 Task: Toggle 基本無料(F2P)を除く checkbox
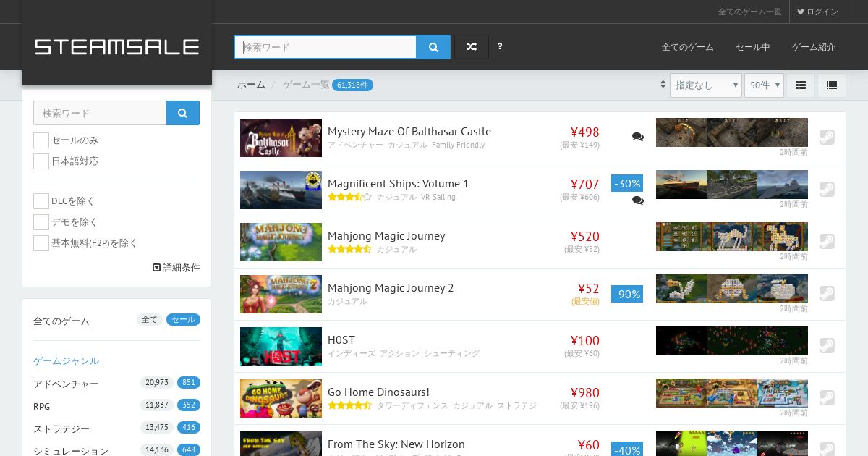pos(41,243)
